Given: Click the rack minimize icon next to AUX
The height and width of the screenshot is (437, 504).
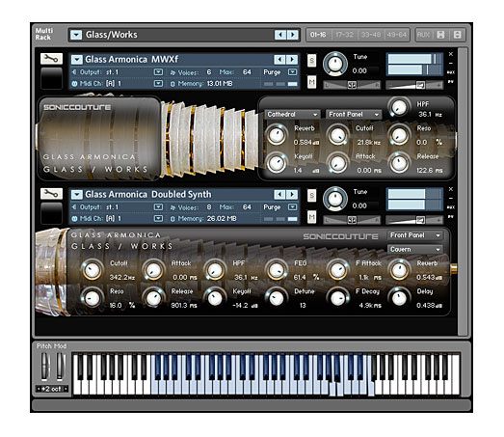Looking at the screenshot, I should click(440, 35).
